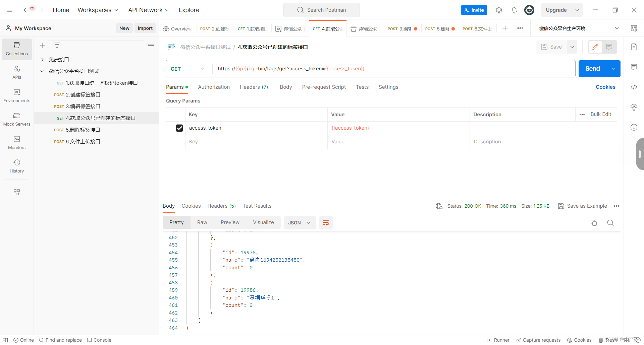
Task: Click the Invite button
Action: click(474, 10)
